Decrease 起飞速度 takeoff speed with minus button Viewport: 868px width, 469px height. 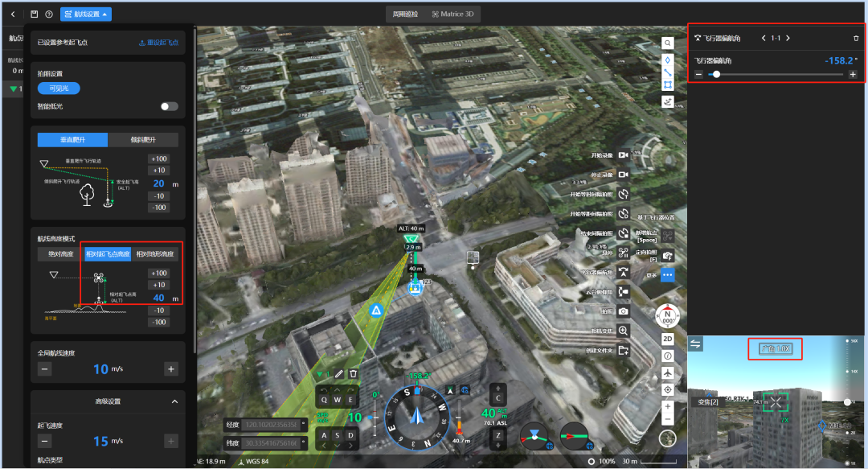45,442
